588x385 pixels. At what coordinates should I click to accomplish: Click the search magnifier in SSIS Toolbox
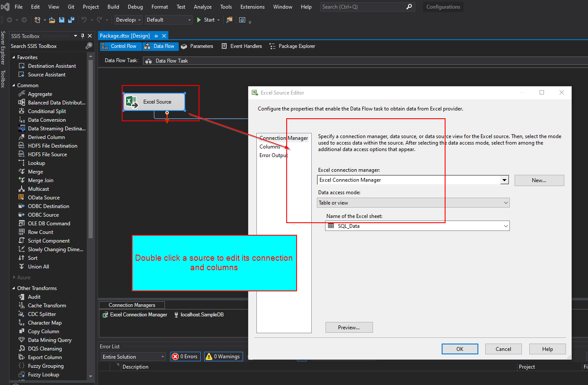pos(89,46)
